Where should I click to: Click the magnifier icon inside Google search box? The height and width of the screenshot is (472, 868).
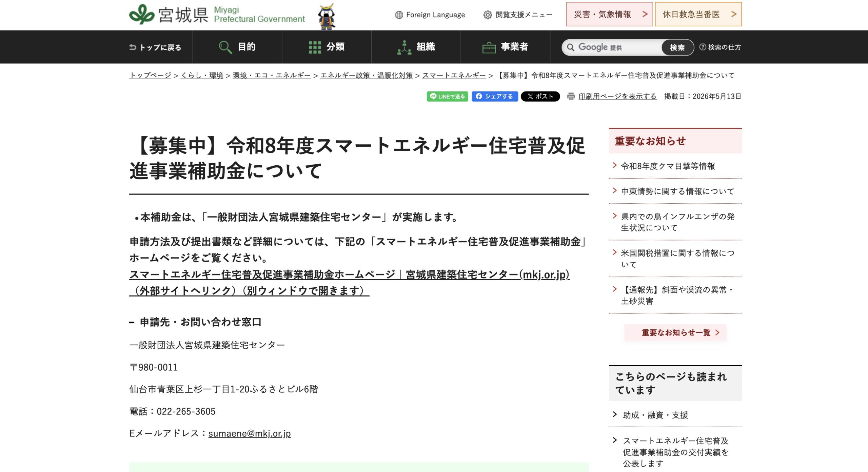[x=571, y=47]
